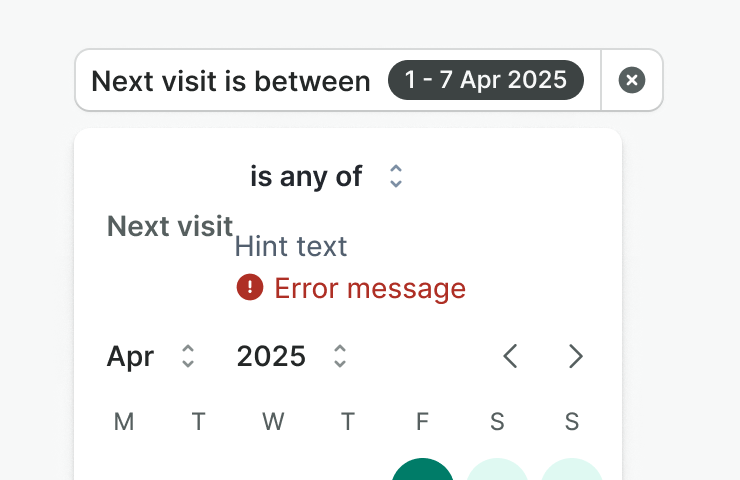The height and width of the screenshot is (480, 740).
Task: Click the up-down chevrons beside Apr
Action: pos(187,356)
